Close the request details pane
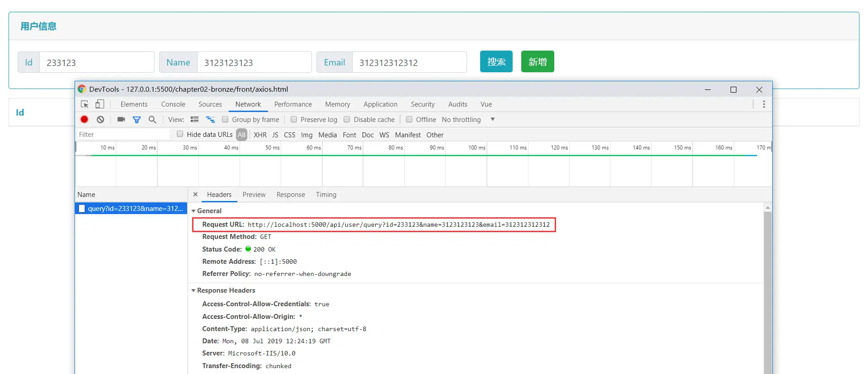The width and height of the screenshot is (868, 374). point(195,194)
